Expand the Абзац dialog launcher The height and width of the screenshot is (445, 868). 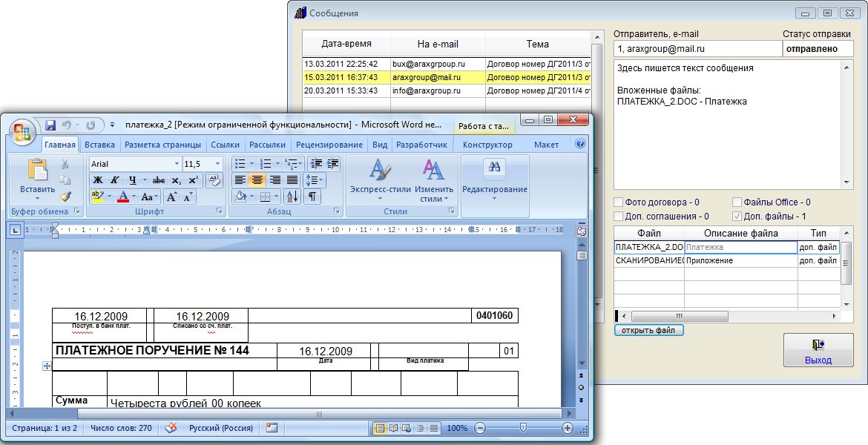(x=337, y=211)
